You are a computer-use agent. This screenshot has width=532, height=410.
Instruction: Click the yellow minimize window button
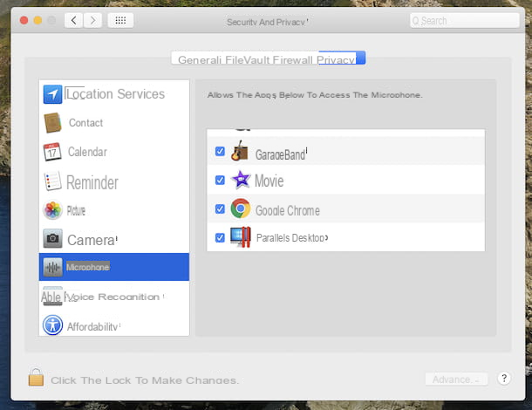38,20
